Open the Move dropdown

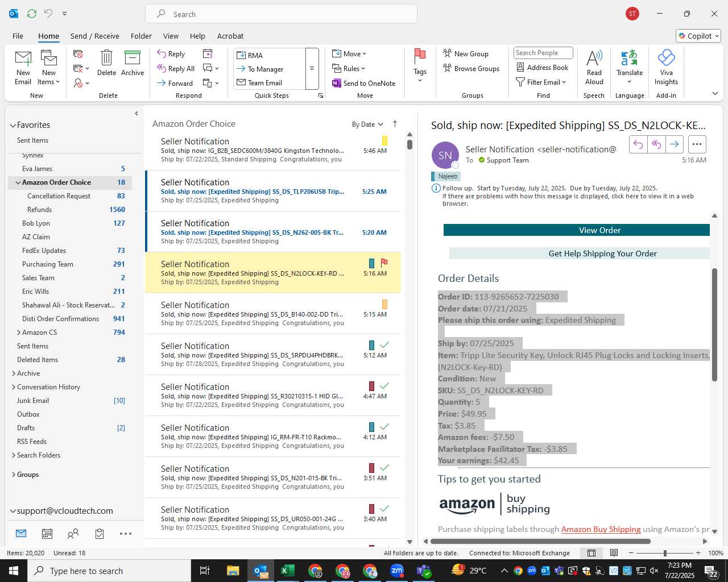(350, 54)
